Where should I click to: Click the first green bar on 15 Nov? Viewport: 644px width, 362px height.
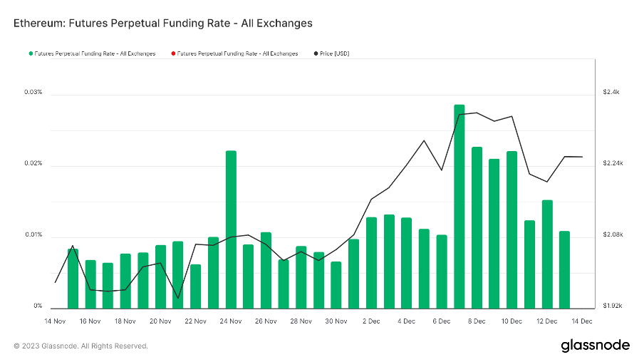tap(73, 279)
